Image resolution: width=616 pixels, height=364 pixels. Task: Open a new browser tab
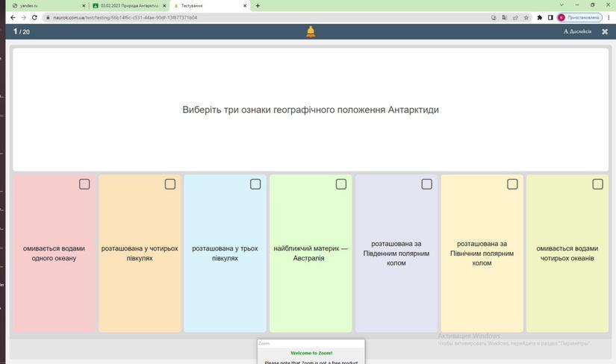click(258, 6)
